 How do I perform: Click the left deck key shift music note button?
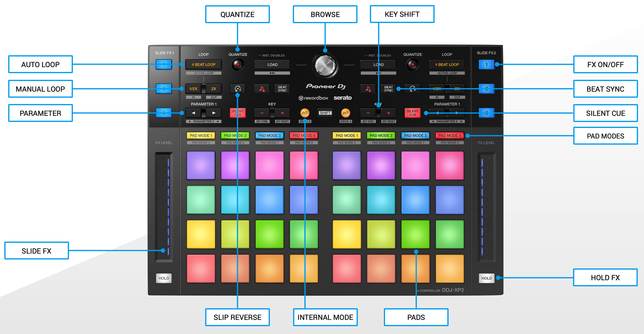pyautogui.click(x=262, y=89)
